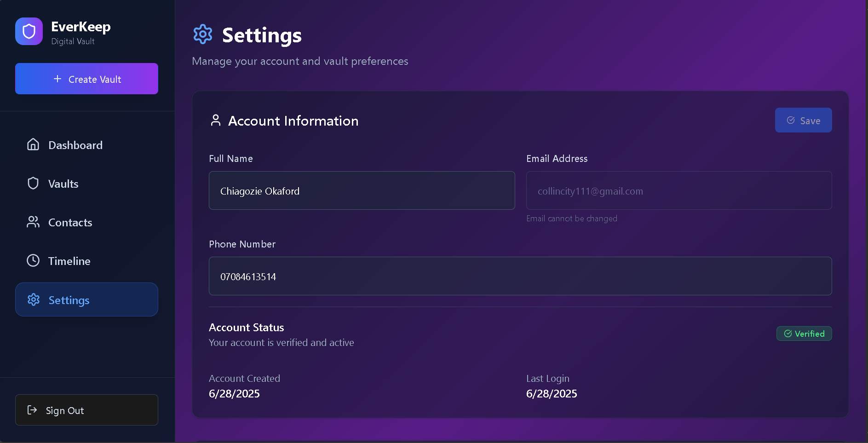Click the EverKeep shield logo icon
The width and height of the screenshot is (868, 443).
[x=29, y=31]
